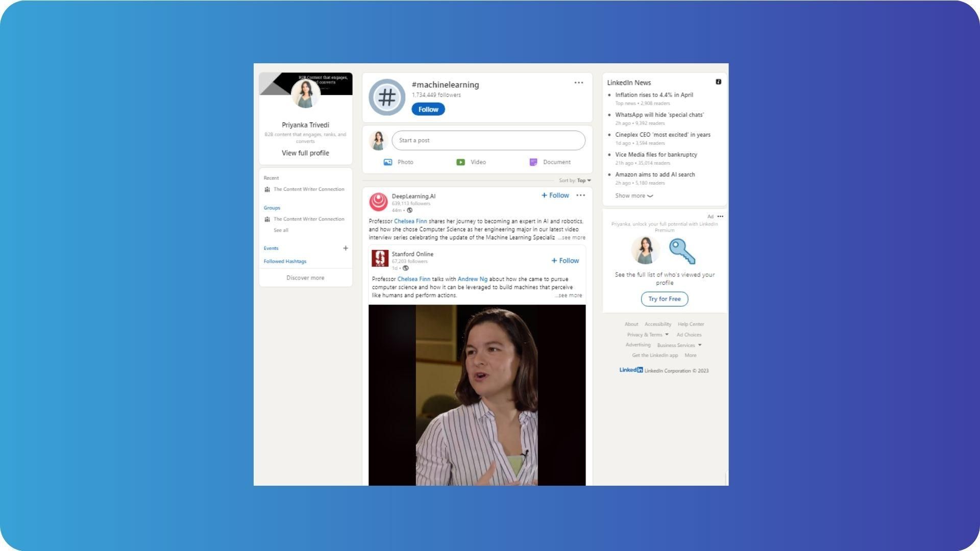Viewport: 980px width, 551px height.
Task: Open the #machinelearning header options ellipsis
Action: pos(578,83)
